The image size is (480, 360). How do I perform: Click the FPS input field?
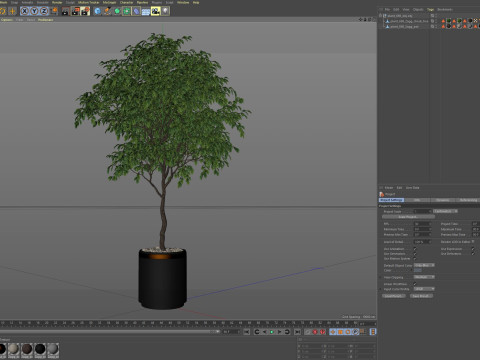(x=422, y=224)
